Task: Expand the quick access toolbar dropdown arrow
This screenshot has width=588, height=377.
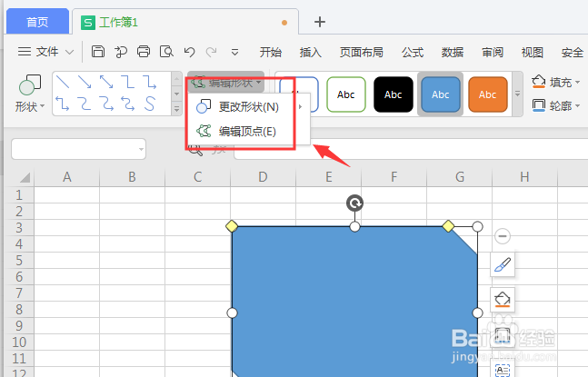Action: 234,52
